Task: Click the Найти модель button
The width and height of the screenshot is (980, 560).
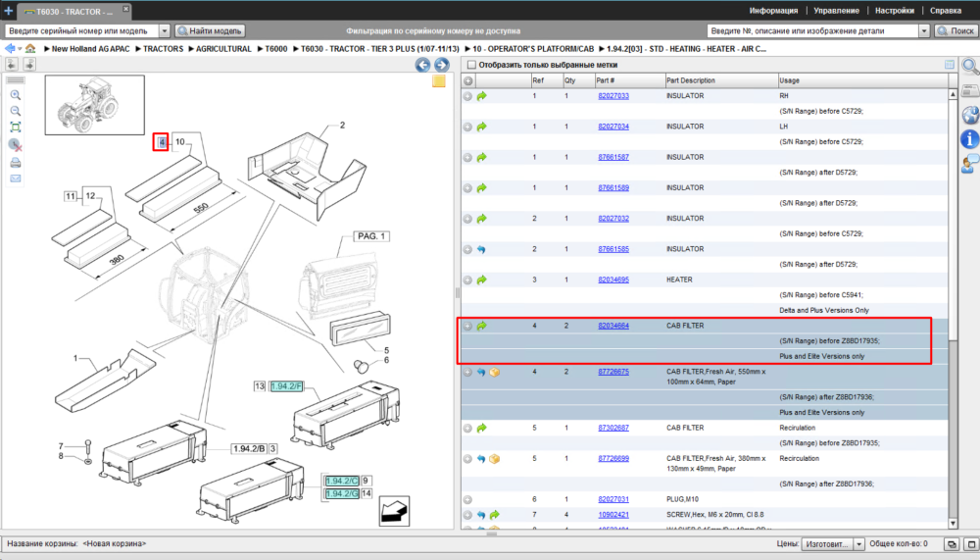Action: (210, 30)
